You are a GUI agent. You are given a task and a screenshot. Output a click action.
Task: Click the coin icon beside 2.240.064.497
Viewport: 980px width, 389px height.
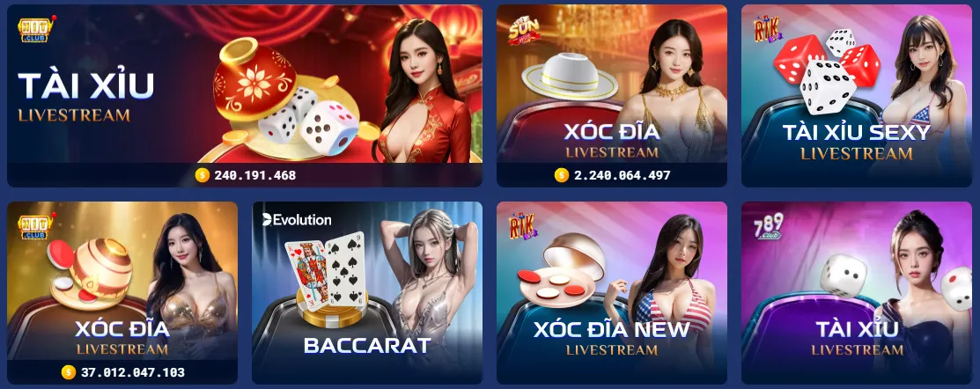point(561,175)
